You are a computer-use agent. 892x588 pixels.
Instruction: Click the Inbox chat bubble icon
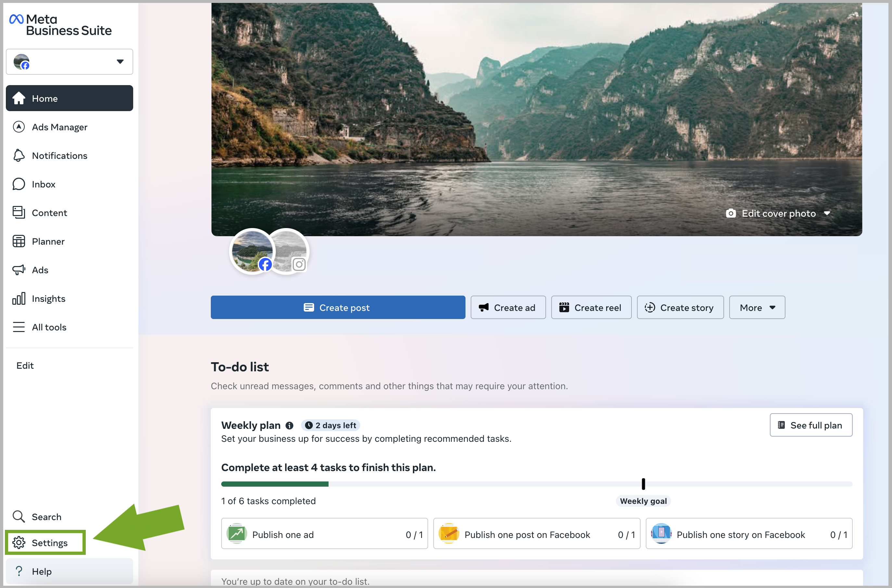[19, 184]
